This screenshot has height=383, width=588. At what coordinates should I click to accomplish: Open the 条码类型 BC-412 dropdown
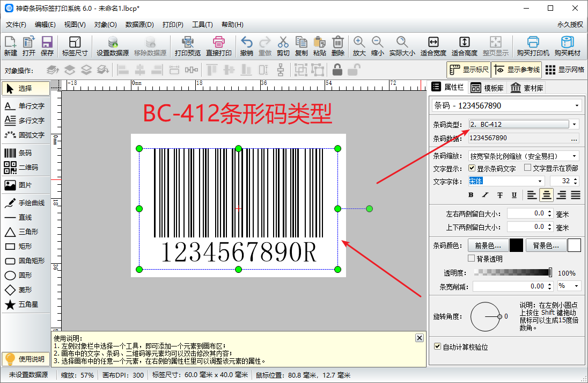574,124
